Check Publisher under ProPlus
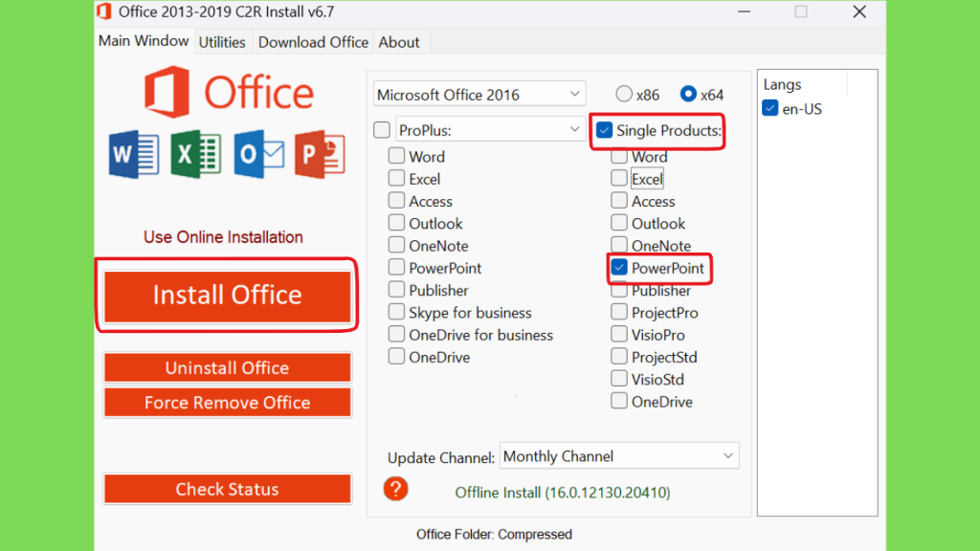This screenshot has height=551, width=980. click(396, 289)
